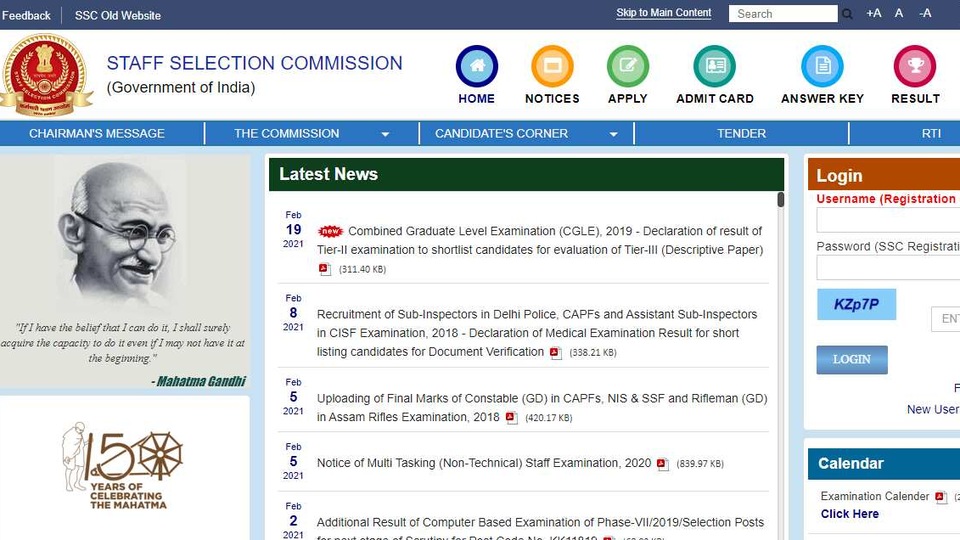Open PDF icon for CGLE 2019 result
Viewport: 960px width, 540px height.
click(x=324, y=269)
